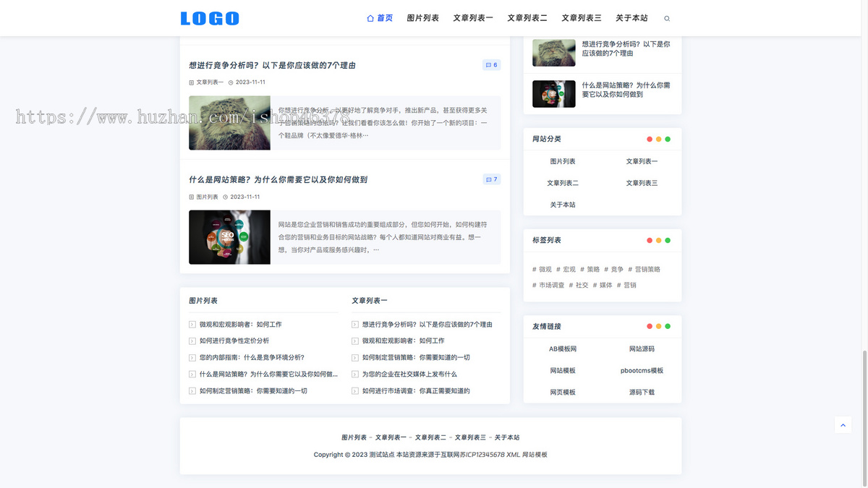The height and width of the screenshot is (488, 868).
Task: Click the 图片列表 block heading
Action: coord(203,301)
